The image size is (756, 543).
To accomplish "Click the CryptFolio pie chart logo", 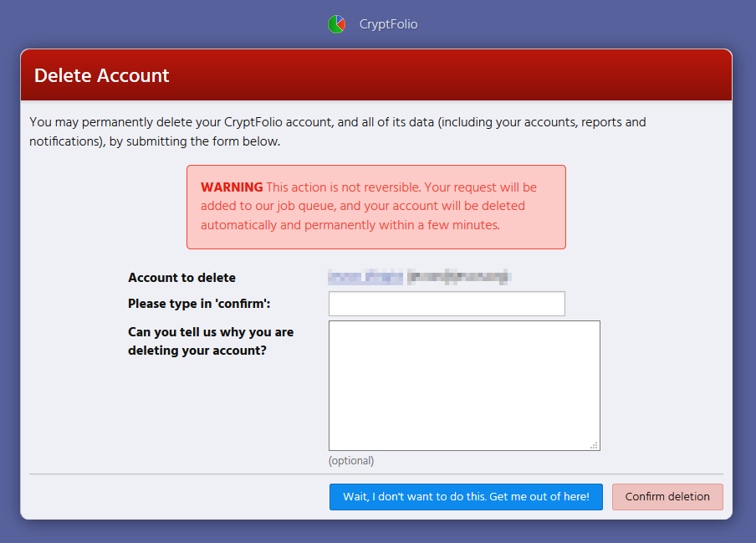I will click(x=337, y=24).
